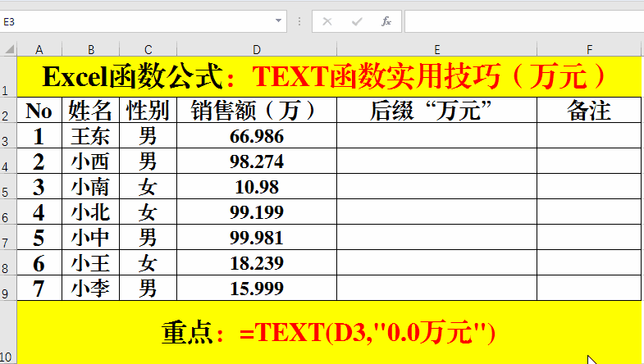Screen dimensions: 644x364
Task: Click the sales value 10.98
Action: click(257, 186)
